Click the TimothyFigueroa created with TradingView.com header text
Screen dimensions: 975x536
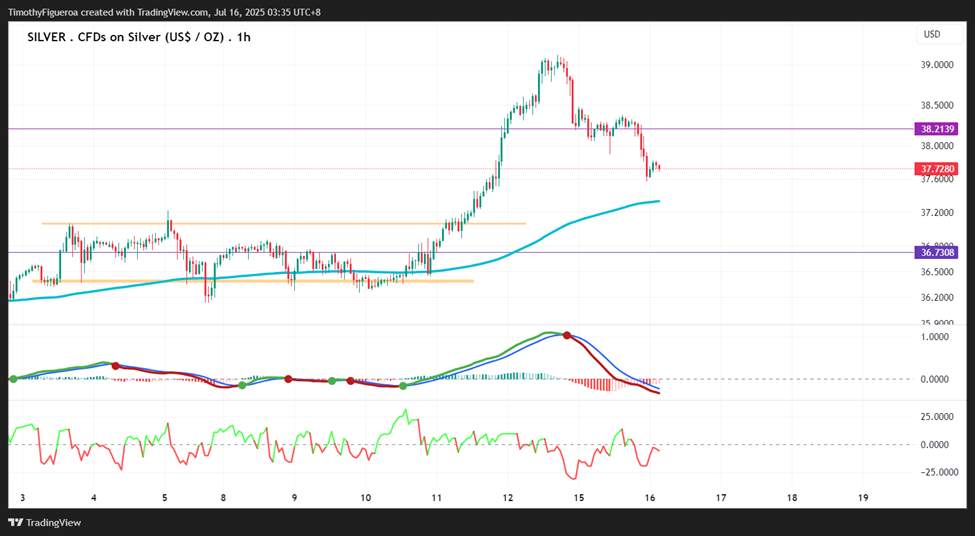point(164,12)
